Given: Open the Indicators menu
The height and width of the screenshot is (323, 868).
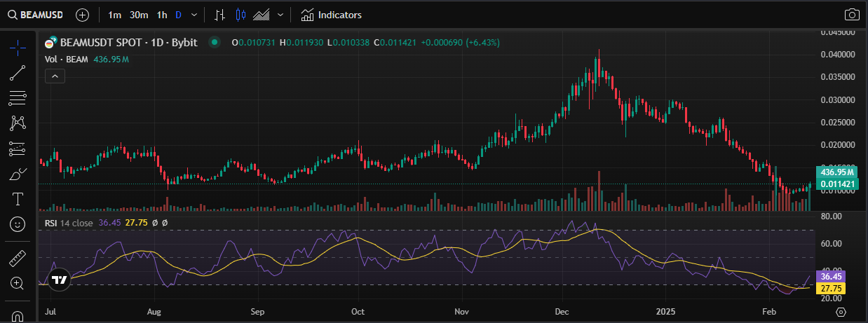Looking at the screenshot, I should pyautogui.click(x=331, y=15).
